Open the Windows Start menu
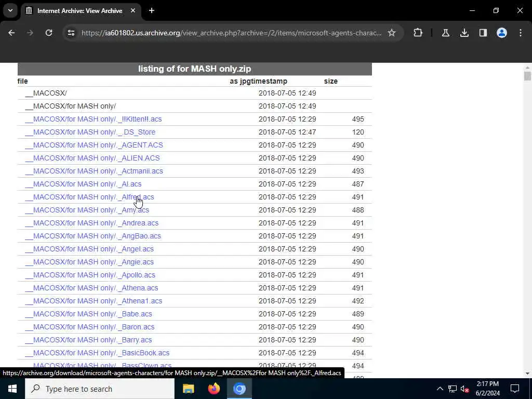Screen dimensions: 532x399 (x=12, y=389)
